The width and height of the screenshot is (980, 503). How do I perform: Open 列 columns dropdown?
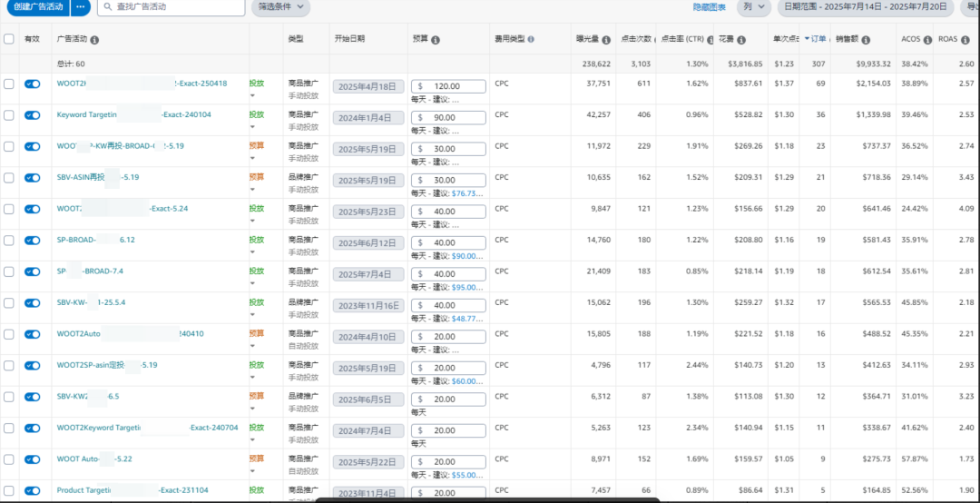click(754, 7)
